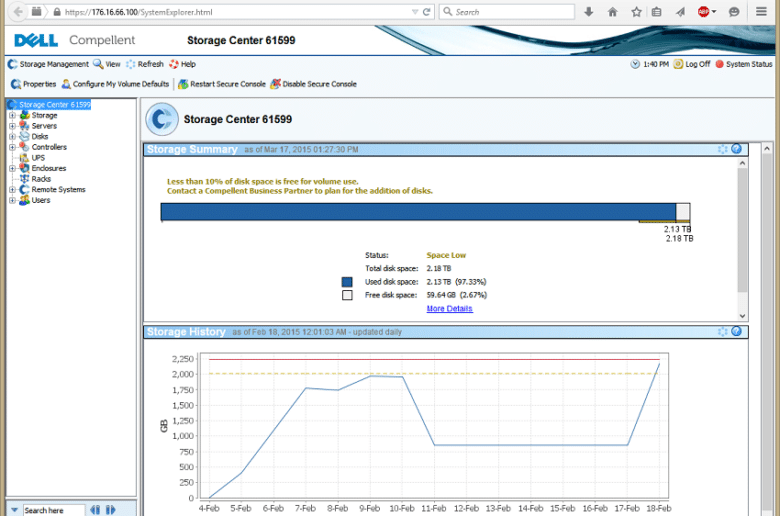Click the Dell Compellent logo
The image size is (780, 516).
pyautogui.click(x=75, y=40)
